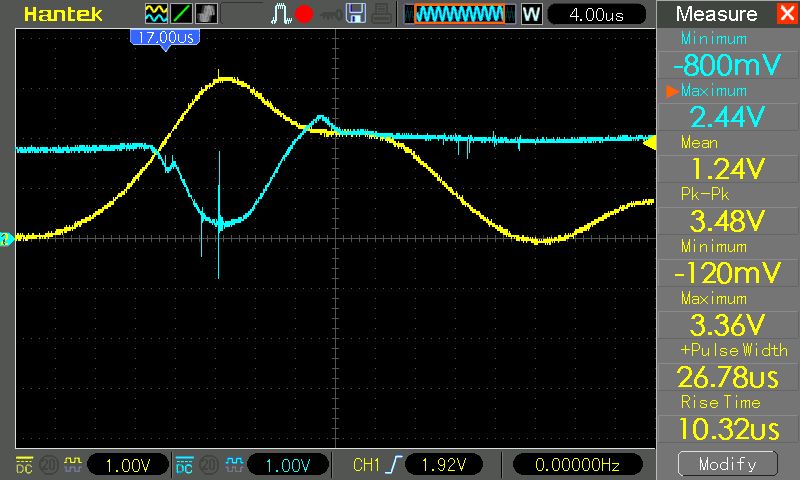Click the Modify button

(728, 464)
